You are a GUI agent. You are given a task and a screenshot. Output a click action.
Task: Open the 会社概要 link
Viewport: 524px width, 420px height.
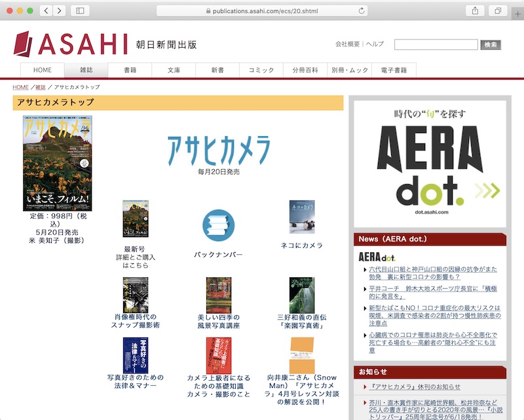(348, 44)
